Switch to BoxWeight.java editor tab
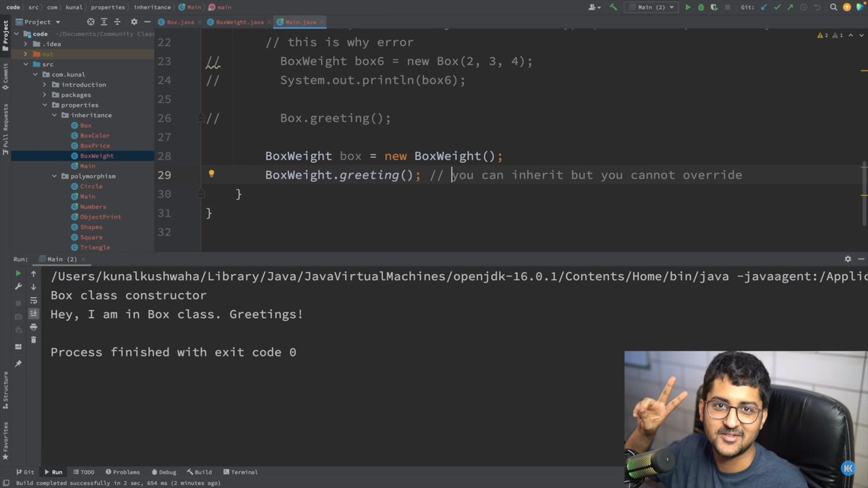Screen dimensions: 868x488 [239, 22]
